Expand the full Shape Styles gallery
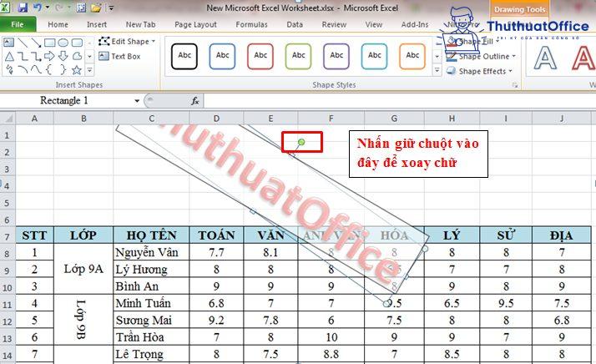596x364 pixels. point(437,71)
